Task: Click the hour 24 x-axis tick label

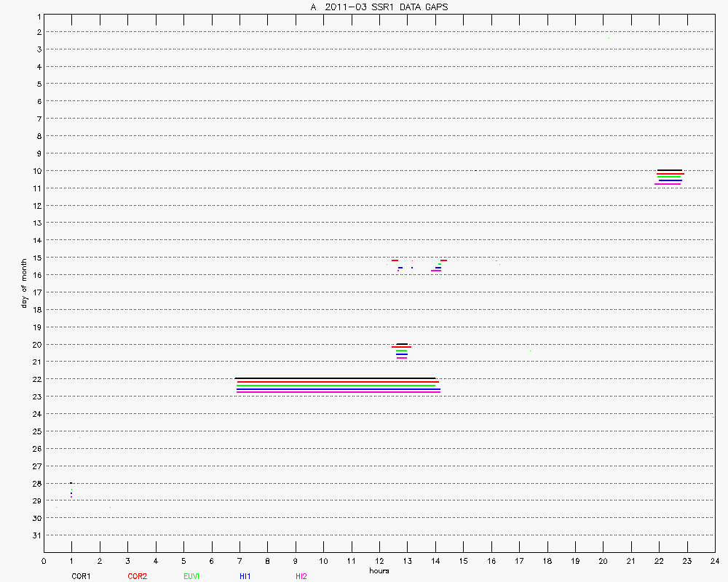Action: pyautogui.click(x=714, y=561)
